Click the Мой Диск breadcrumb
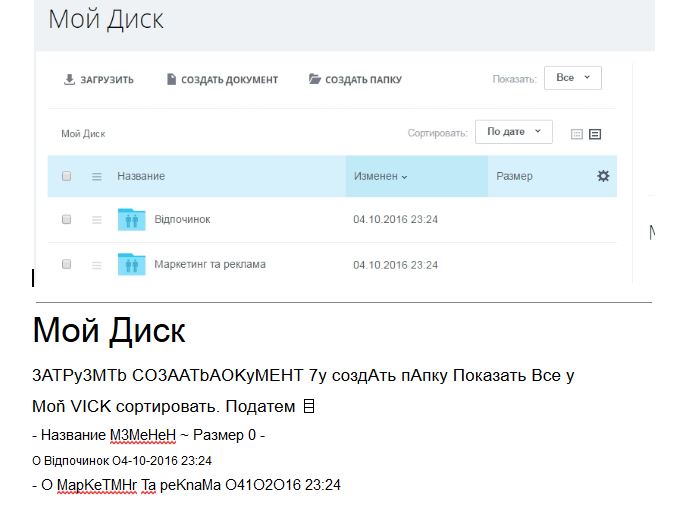673x514 pixels. [83, 133]
